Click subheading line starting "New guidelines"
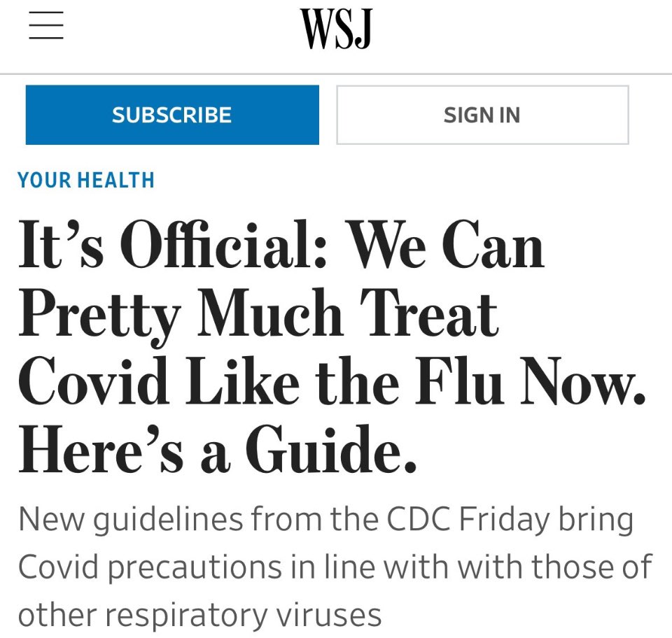Screen dimensions: 672x638 325,520
